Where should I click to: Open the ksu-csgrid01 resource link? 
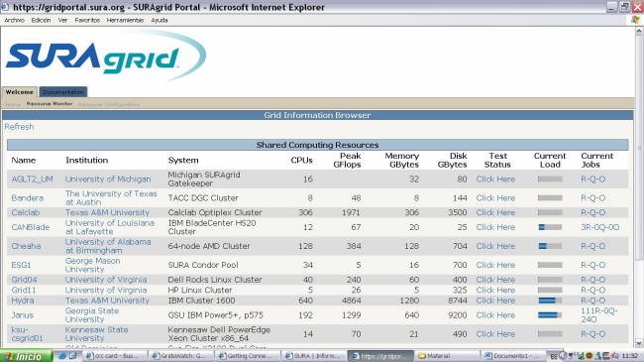(27, 334)
